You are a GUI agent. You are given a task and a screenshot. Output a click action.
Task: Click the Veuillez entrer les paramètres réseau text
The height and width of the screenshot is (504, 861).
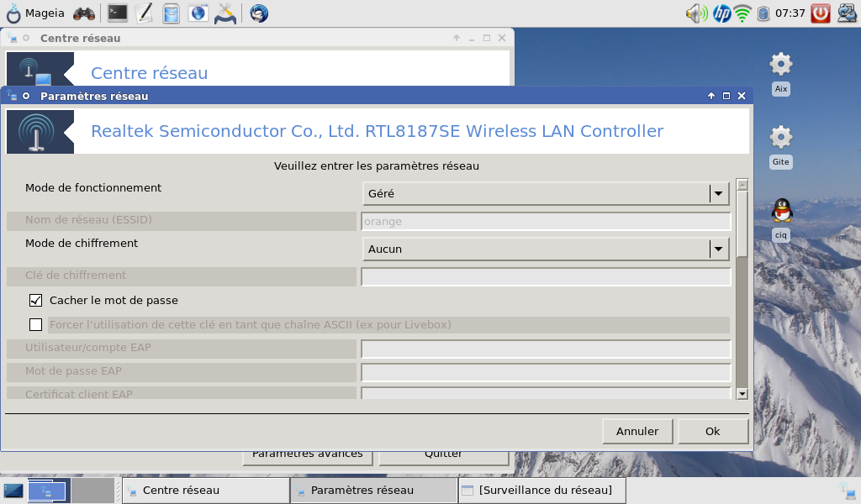(x=377, y=165)
